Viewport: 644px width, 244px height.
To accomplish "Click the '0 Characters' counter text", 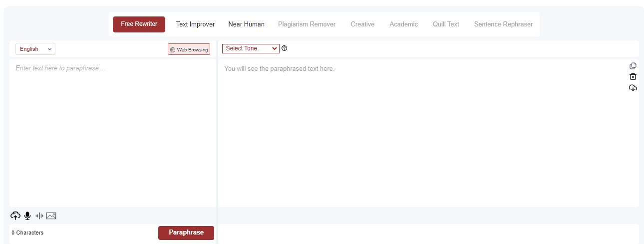I will click(x=27, y=233).
